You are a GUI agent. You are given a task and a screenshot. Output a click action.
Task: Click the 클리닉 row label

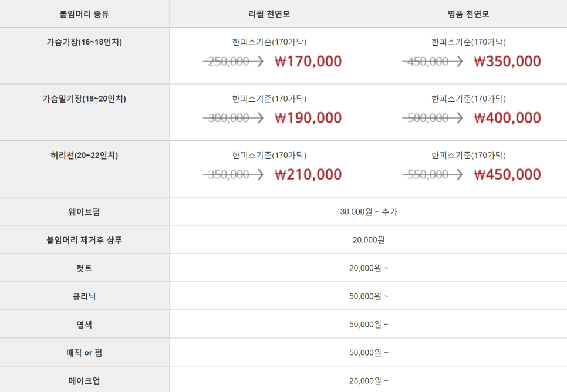(x=85, y=296)
